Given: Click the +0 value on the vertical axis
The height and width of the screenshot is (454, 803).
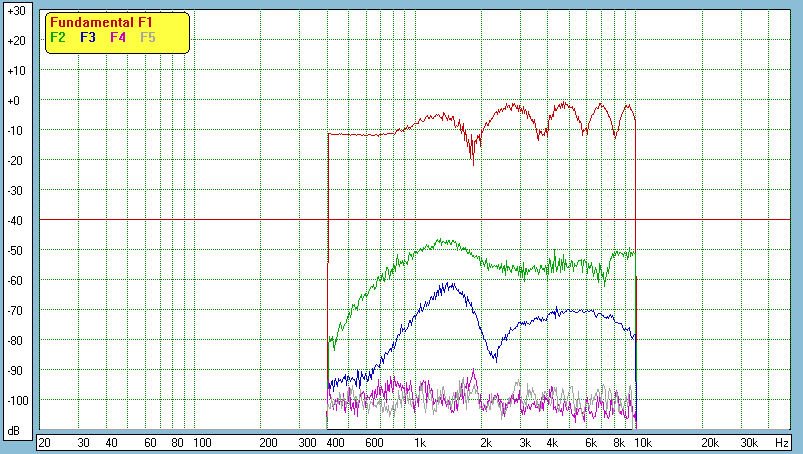Looking at the screenshot, I should pos(15,101).
